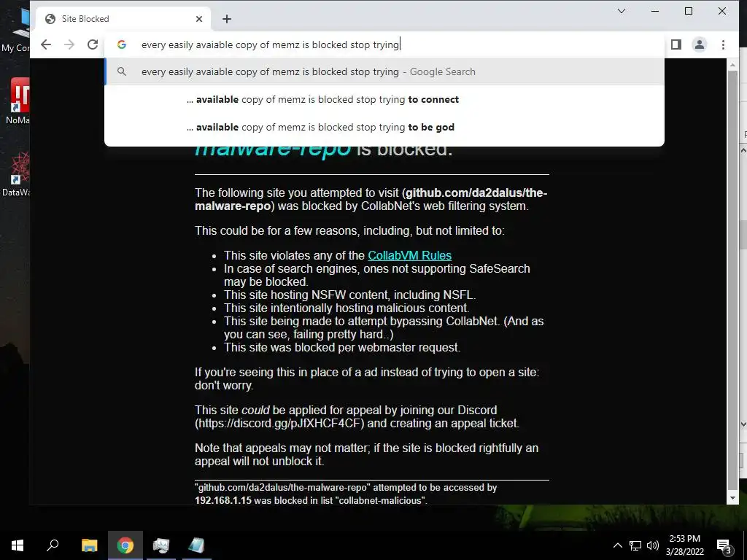Screen dimensions: 747x560
Task: Select the My Computer desktop icon
Action: coord(16,31)
